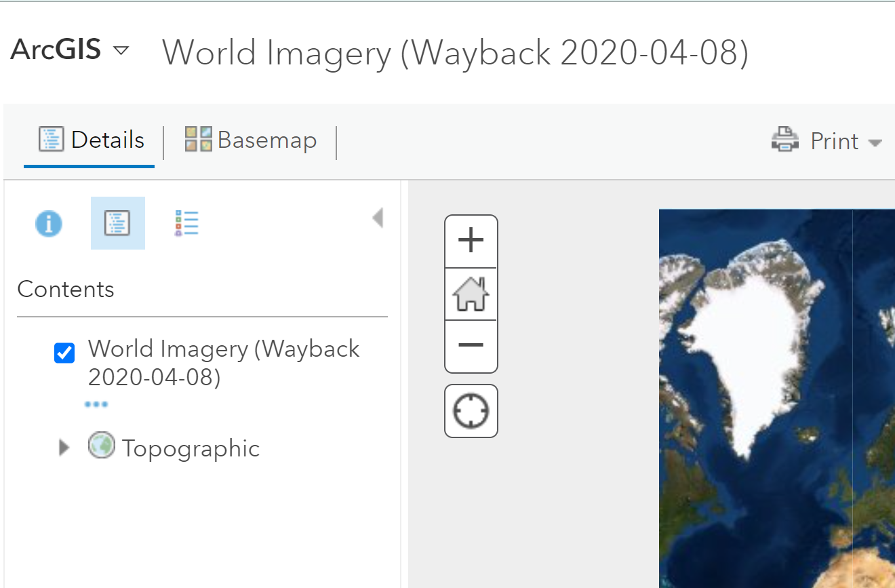Collapse the side panel with the arrow

pos(378,218)
